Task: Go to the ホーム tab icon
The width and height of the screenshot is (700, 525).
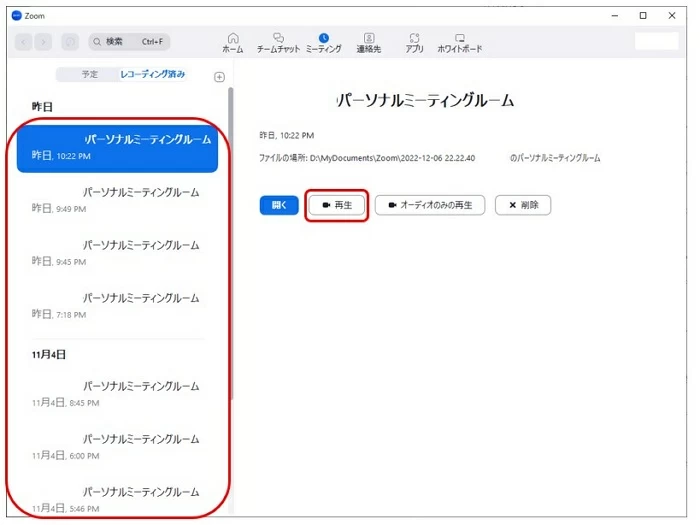Action: click(x=233, y=43)
